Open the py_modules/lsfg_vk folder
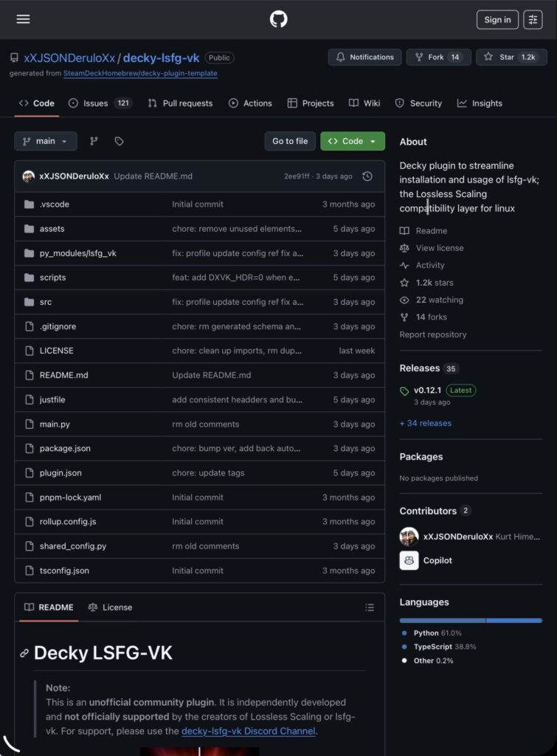This screenshot has width=557, height=756. 77,253
